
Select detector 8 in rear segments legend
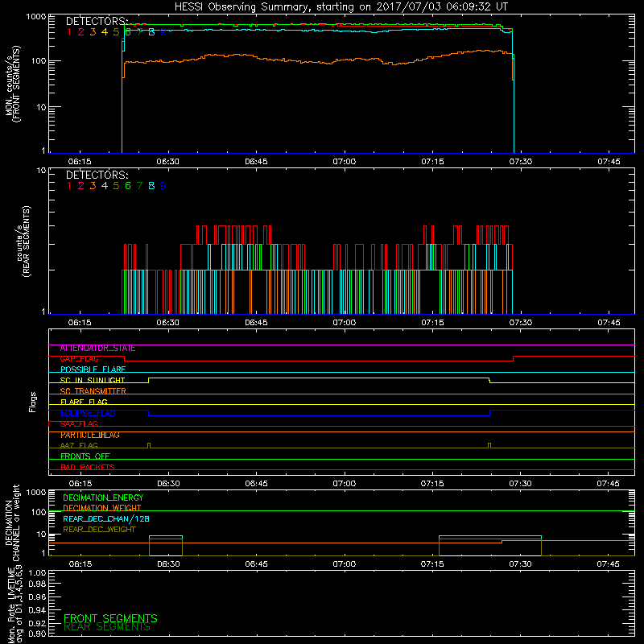coord(151,186)
